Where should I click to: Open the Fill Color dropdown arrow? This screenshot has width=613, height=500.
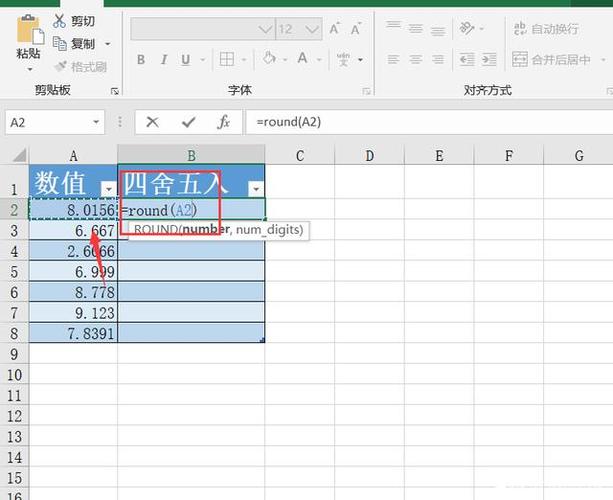pos(285,60)
